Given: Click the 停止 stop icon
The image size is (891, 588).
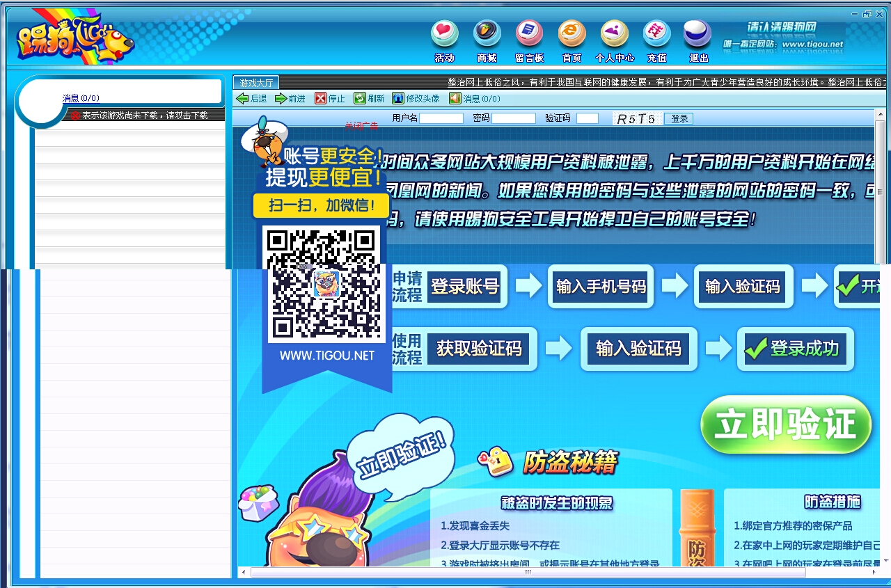Looking at the screenshot, I should [x=330, y=99].
